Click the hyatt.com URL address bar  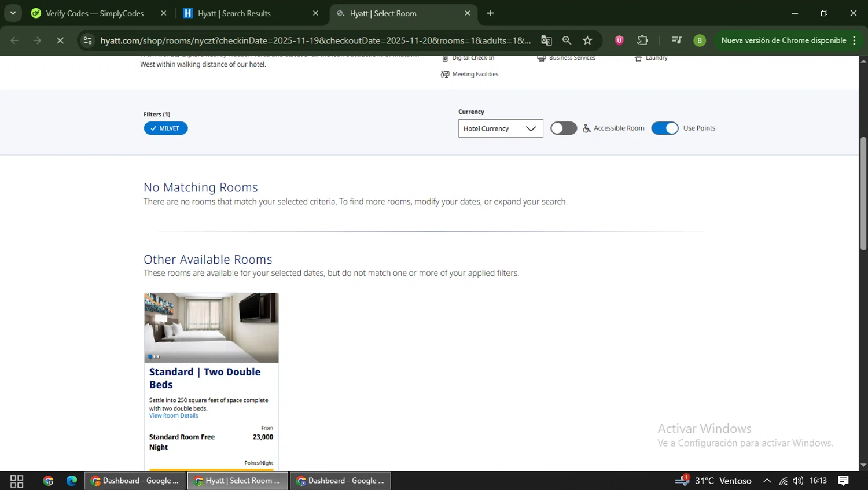(315, 40)
